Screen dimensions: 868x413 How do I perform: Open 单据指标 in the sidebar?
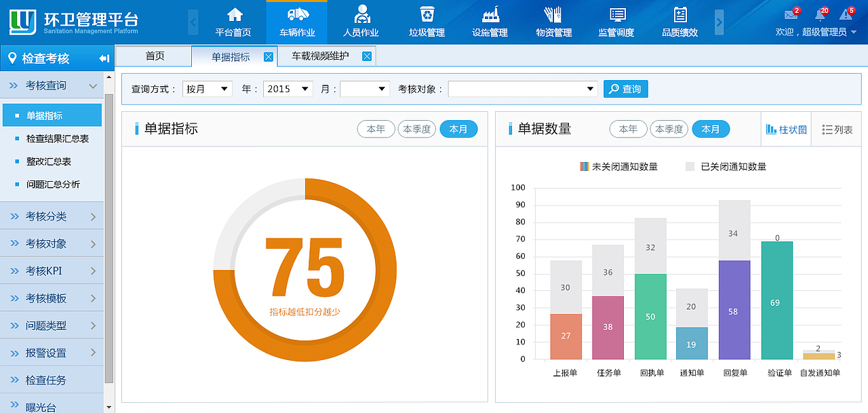pos(52,116)
